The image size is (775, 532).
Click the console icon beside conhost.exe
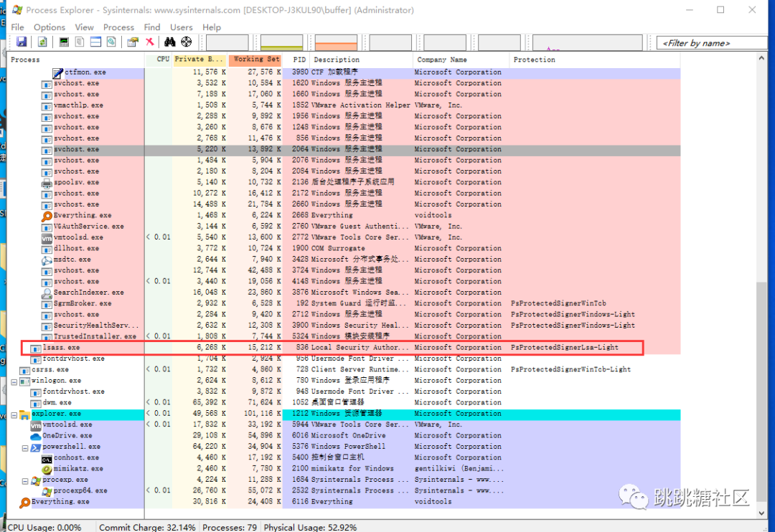pyautogui.click(x=47, y=458)
